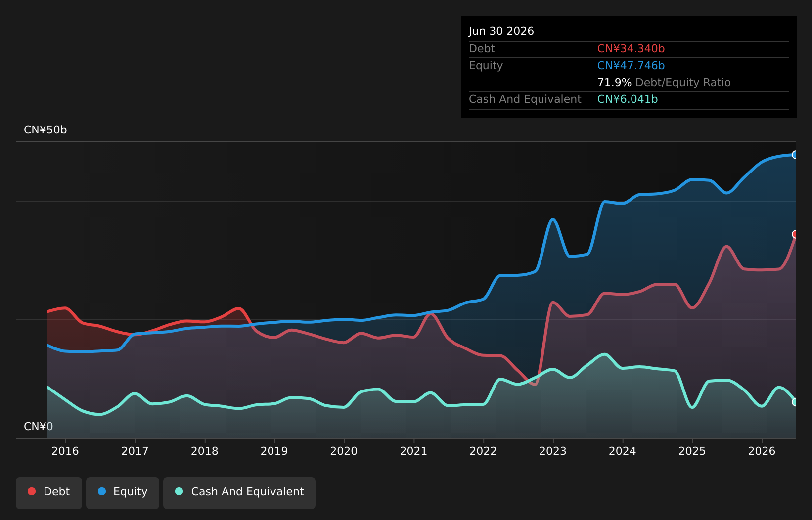Click the 2017 x-axis label

(x=135, y=451)
